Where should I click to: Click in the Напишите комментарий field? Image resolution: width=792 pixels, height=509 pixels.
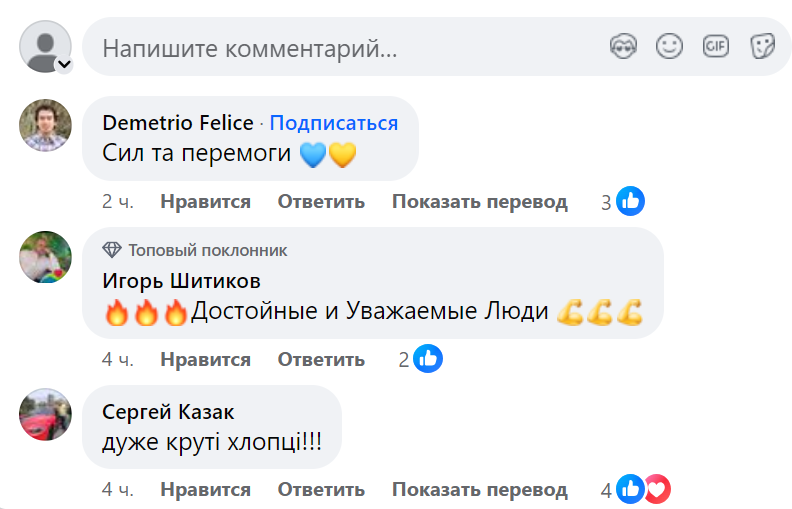[x=340, y=47]
